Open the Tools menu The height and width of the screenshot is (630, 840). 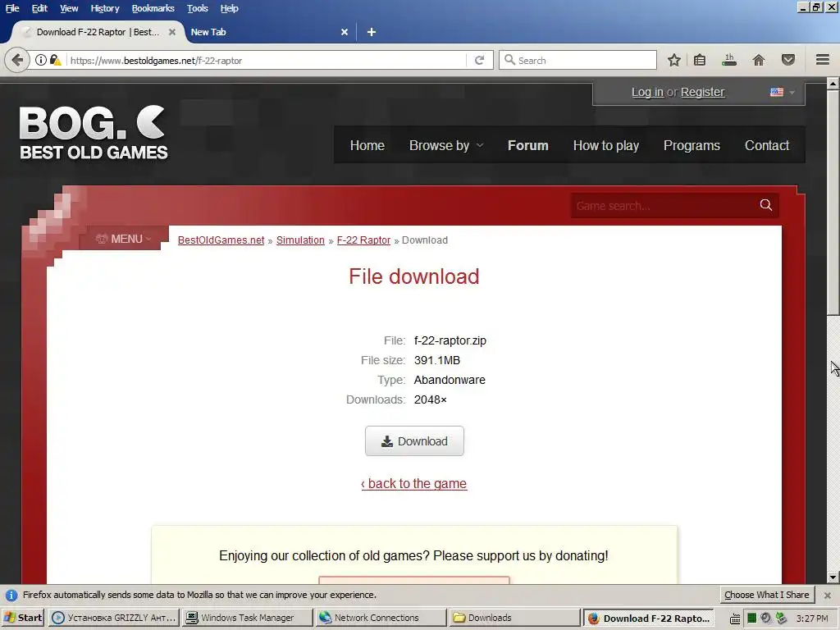(x=198, y=8)
